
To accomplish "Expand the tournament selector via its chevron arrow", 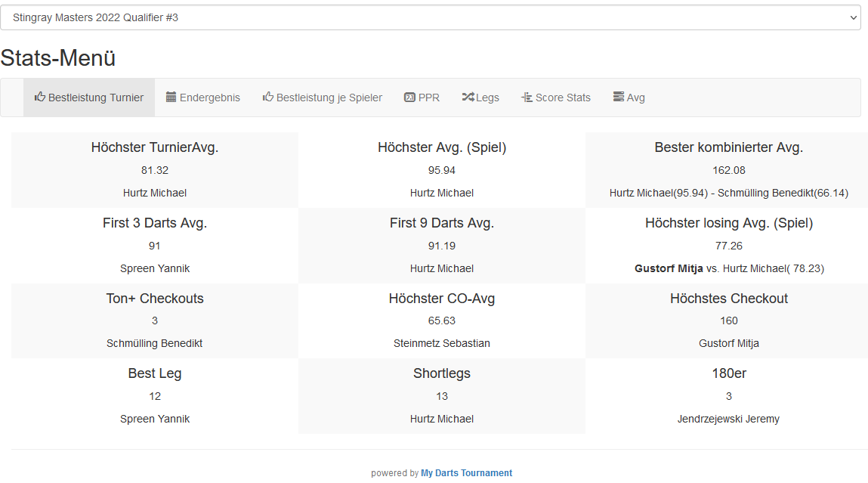I will click(853, 17).
